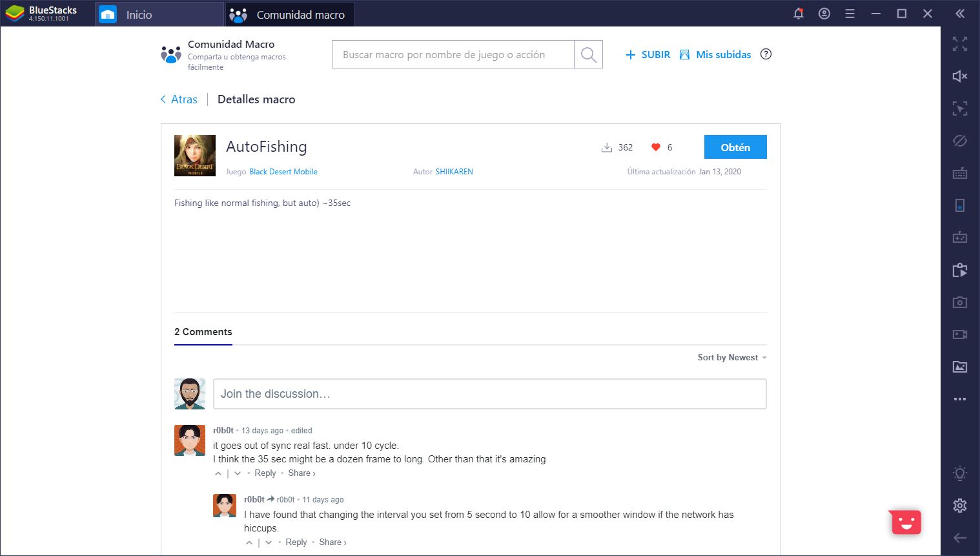Open the hamburger menu in title bar
The height and width of the screenshot is (556, 980).
pyautogui.click(x=850, y=14)
